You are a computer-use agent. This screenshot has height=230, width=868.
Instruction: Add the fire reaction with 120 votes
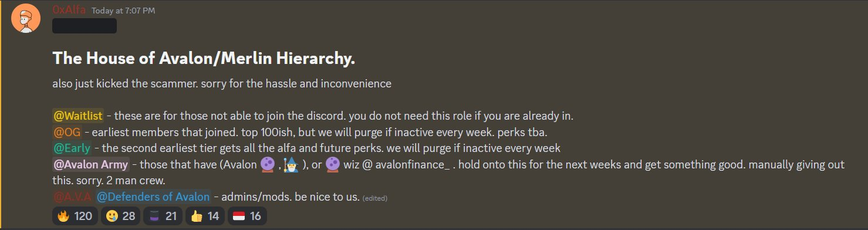point(75,216)
